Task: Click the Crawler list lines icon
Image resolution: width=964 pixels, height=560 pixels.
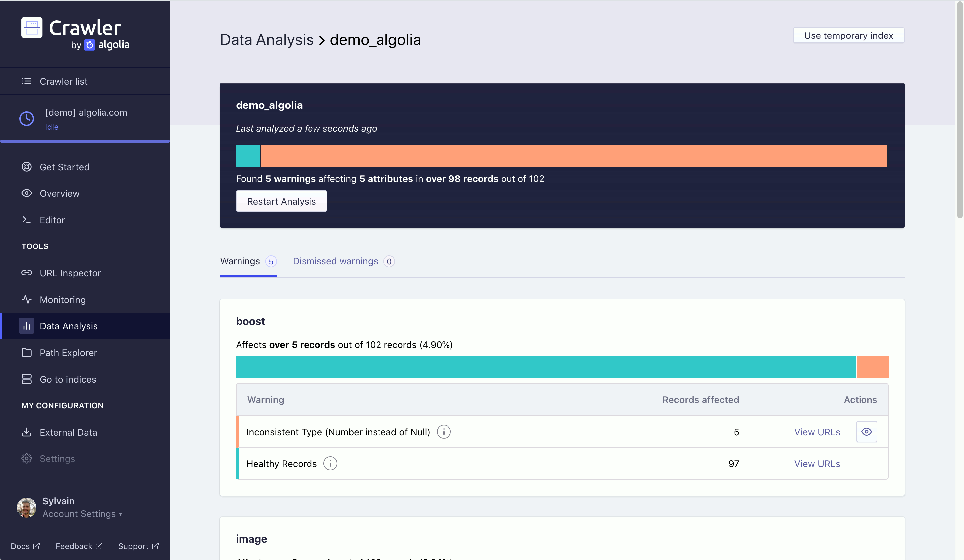Action: coord(27,81)
